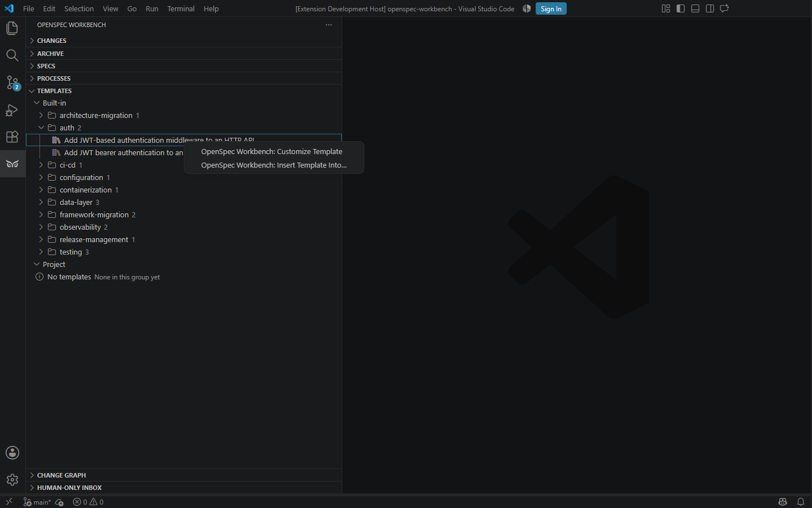Select the OpenSpec Workbench owl icon
Image resolution: width=812 pixels, height=508 pixels.
tap(12, 164)
